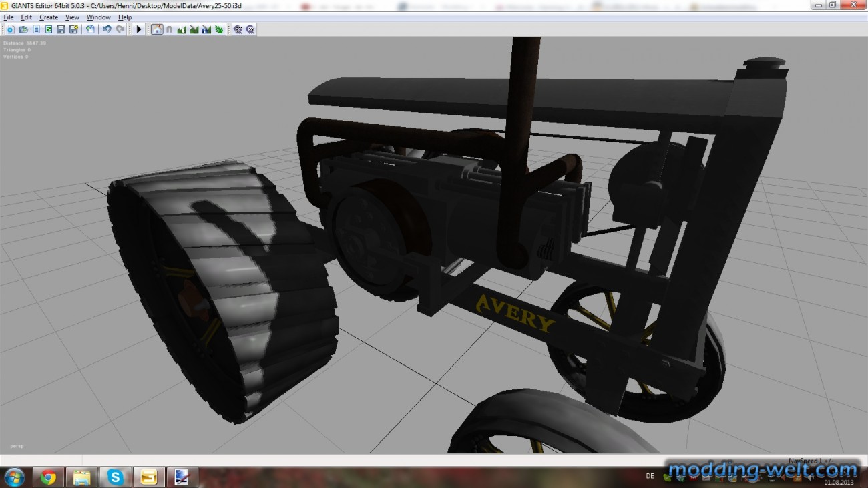The image size is (868, 488).
Task: Click the Triangles readout in viewport
Action: pos(17,50)
